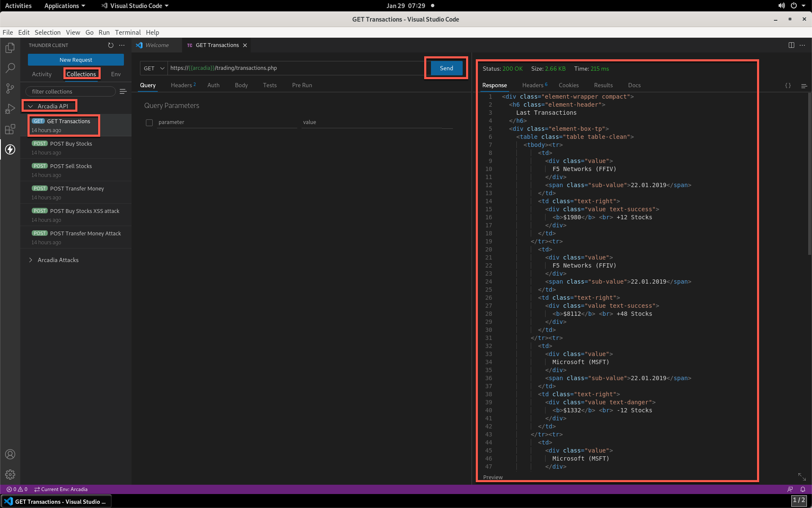This screenshot has width=812, height=508.
Task: Open the Source Control view
Action: click(10, 88)
